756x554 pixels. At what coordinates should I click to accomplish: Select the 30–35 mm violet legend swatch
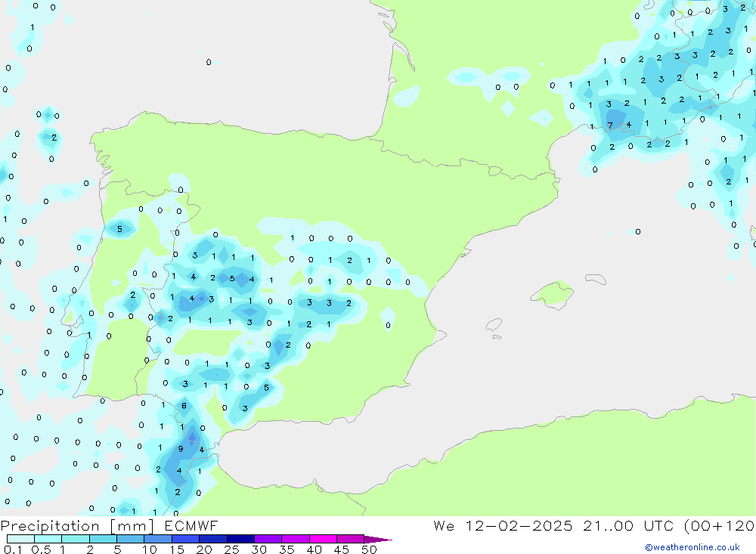[x=268, y=539]
